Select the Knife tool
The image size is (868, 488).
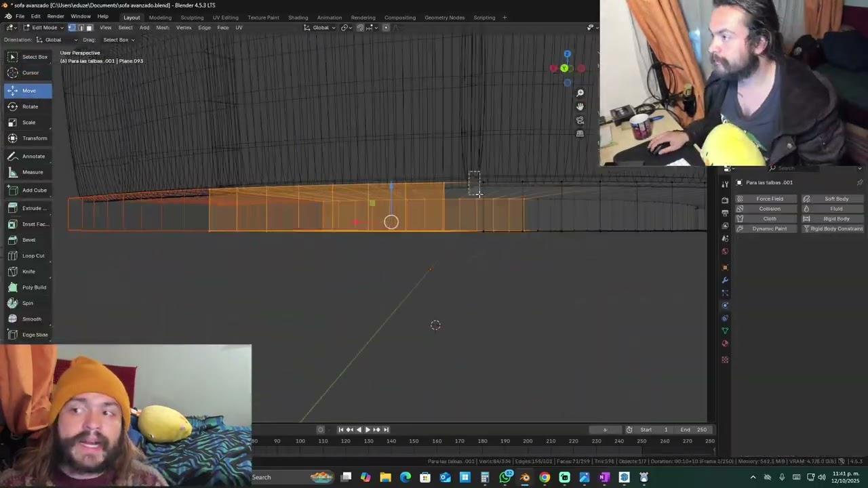(x=28, y=272)
